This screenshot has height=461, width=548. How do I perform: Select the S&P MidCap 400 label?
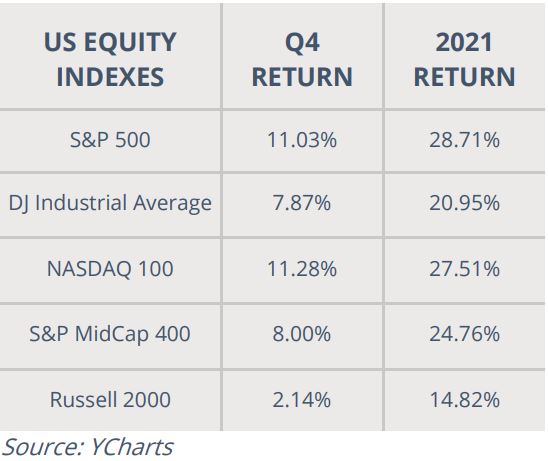click(x=110, y=334)
